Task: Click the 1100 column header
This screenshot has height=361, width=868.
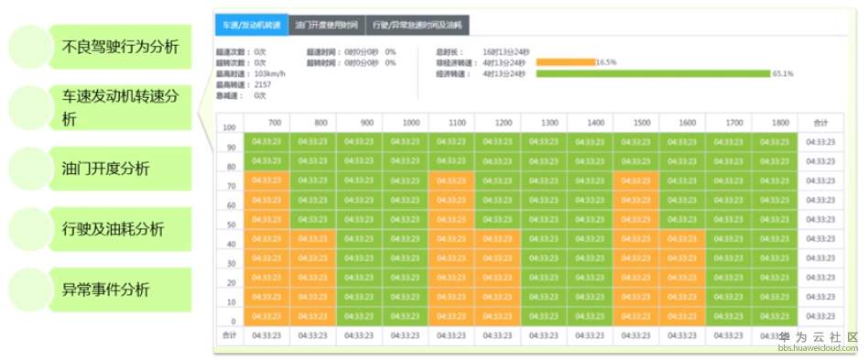Action: pyautogui.click(x=451, y=123)
